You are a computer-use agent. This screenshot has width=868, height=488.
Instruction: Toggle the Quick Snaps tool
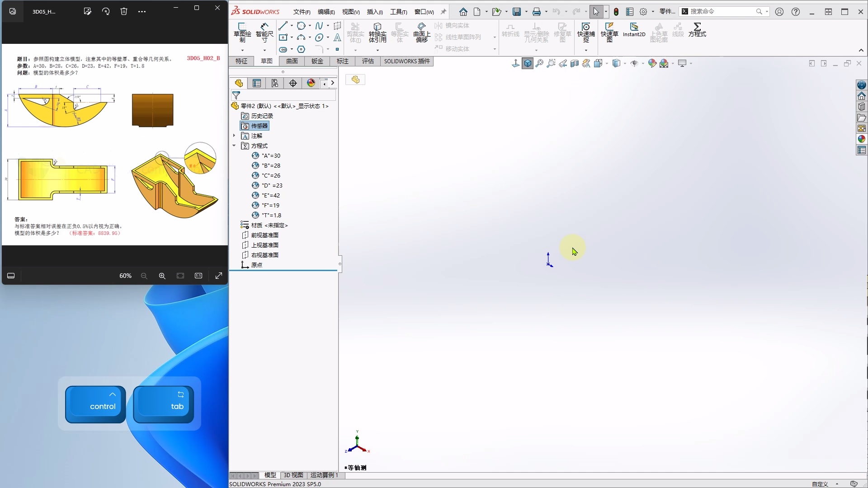pyautogui.click(x=586, y=31)
